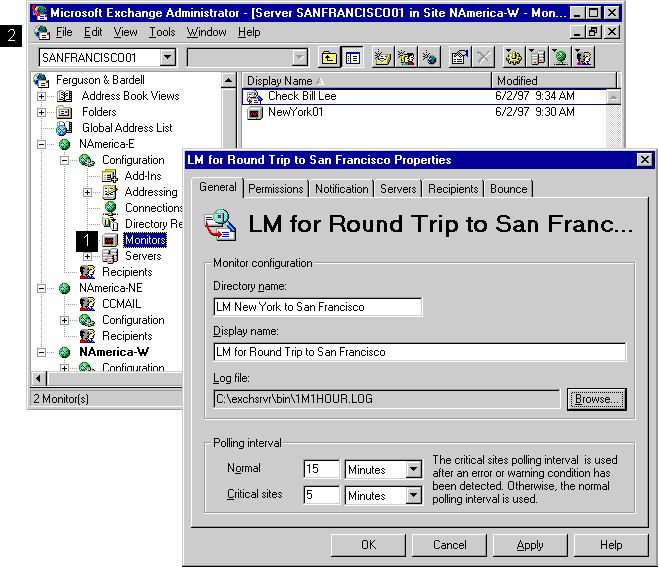Sort the list by Display Name column
The height and width of the screenshot is (567, 658).
coord(366,81)
